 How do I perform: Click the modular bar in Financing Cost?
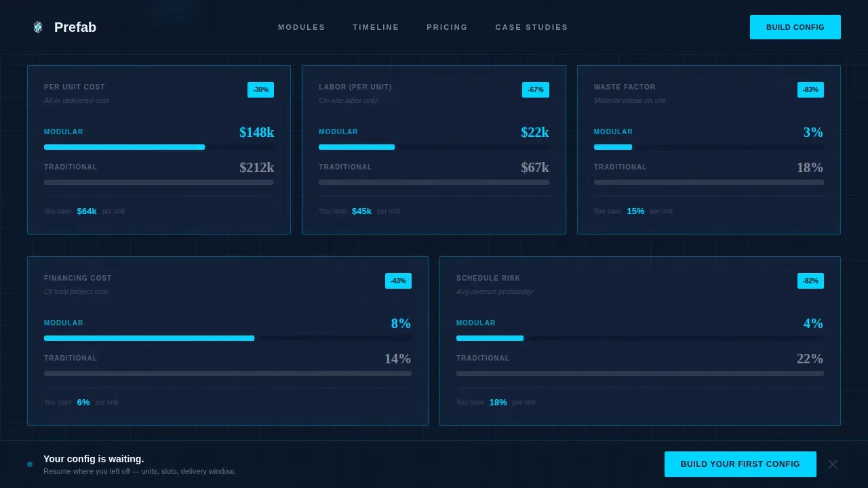point(149,338)
